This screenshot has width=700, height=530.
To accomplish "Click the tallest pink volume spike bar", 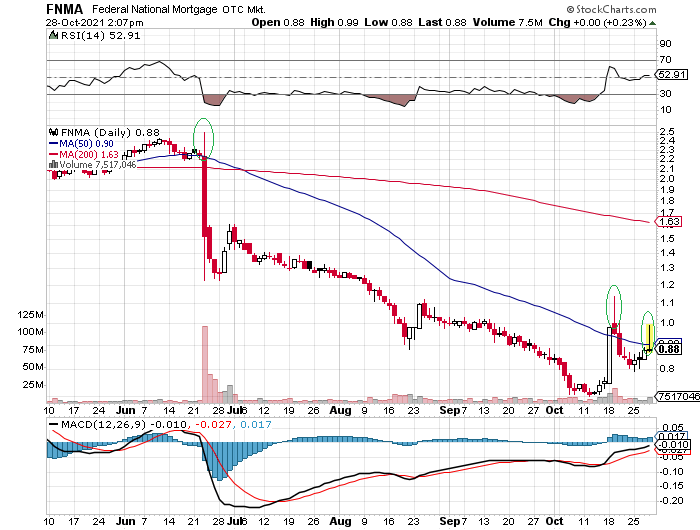I will pyautogui.click(x=205, y=364).
